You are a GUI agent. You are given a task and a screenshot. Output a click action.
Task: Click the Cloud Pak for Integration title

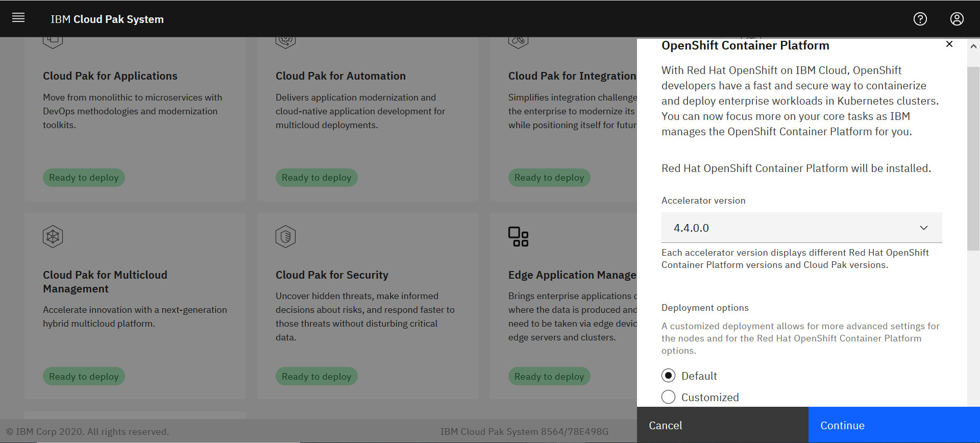pyautogui.click(x=572, y=76)
